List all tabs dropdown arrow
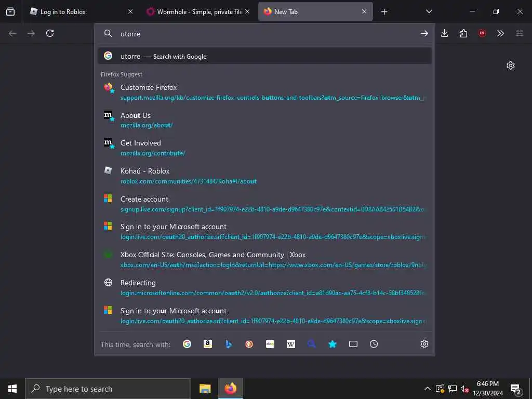This screenshot has height=399, width=532. coord(429,11)
